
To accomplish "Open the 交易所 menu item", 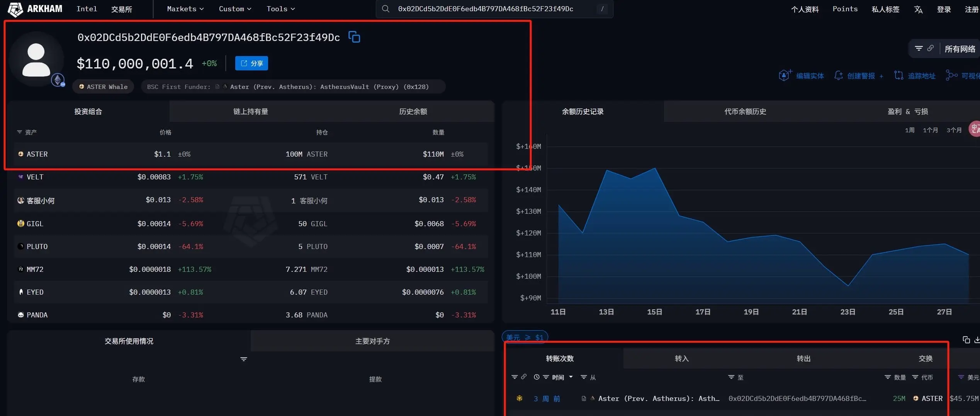I will click(122, 9).
